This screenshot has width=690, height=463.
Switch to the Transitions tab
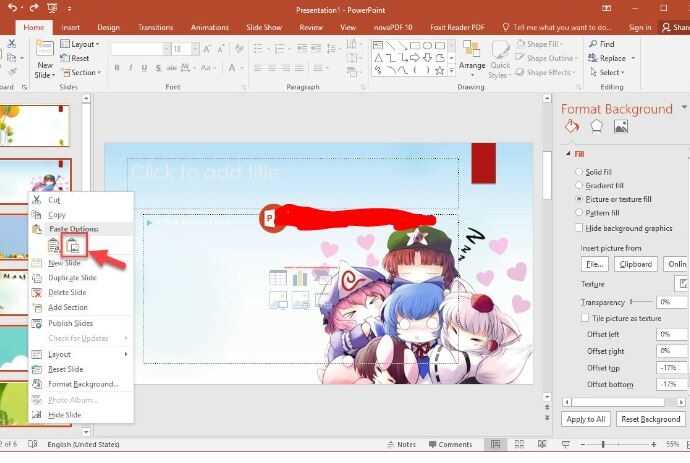(x=155, y=27)
